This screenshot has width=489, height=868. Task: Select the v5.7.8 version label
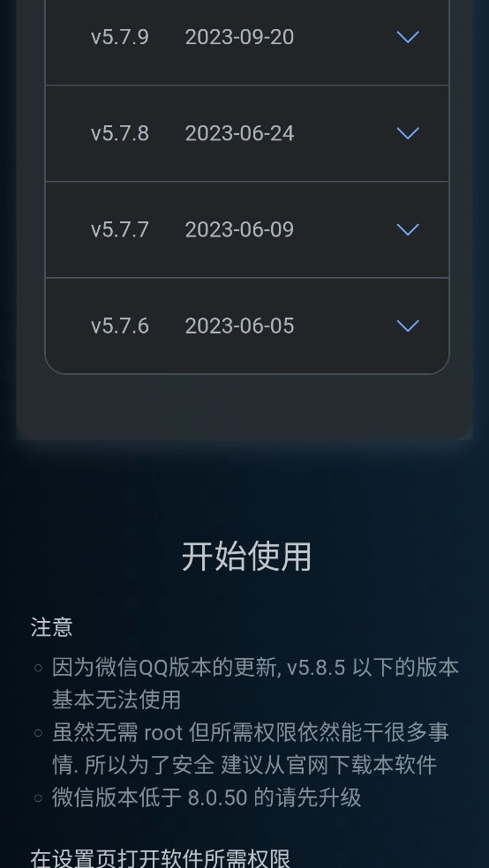point(120,133)
